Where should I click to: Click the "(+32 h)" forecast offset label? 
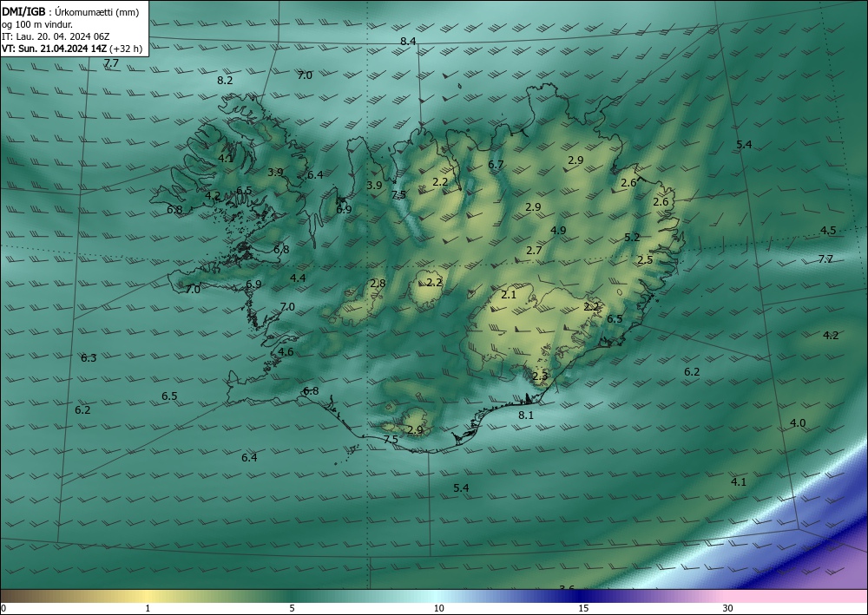pyautogui.click(x=126, y=49)
